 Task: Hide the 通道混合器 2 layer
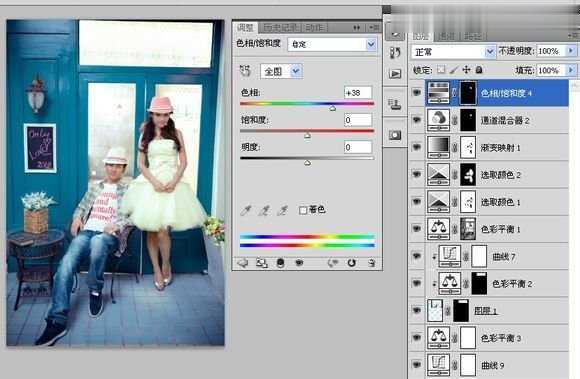417,120
